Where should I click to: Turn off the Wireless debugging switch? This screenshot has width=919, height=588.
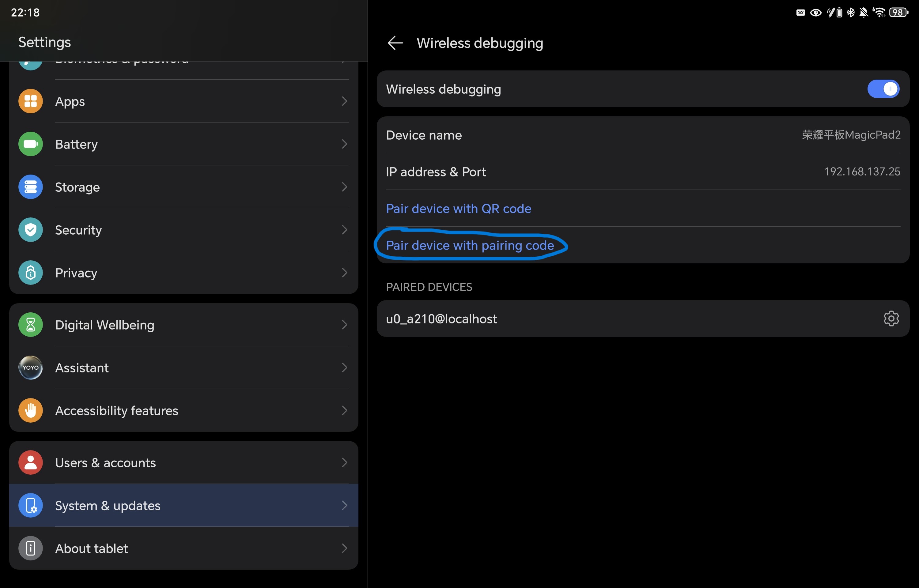point(883,89)
